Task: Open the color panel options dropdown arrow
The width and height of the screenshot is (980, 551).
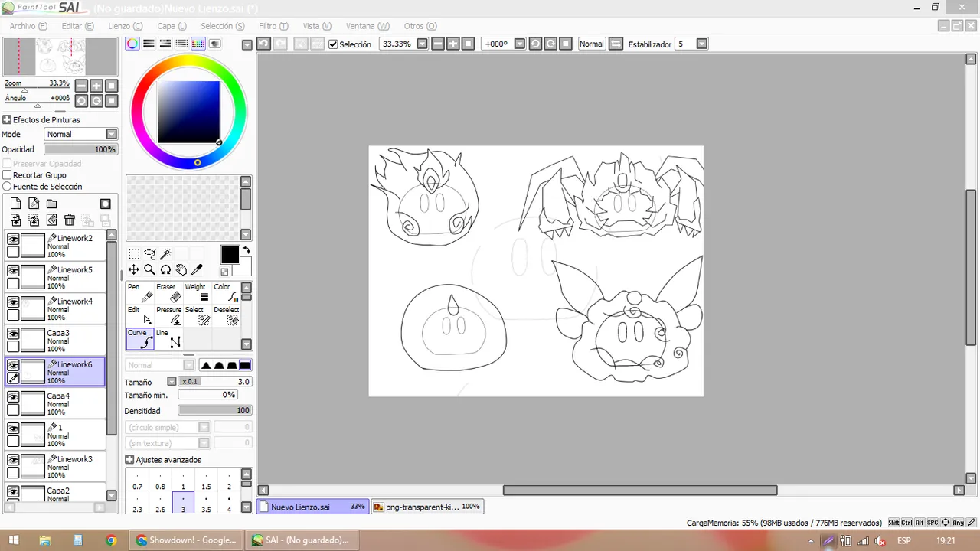Action: [247, 44]
